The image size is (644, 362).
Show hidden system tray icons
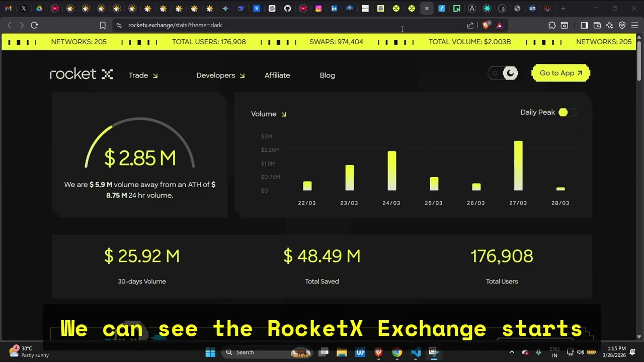pos(512,352)
